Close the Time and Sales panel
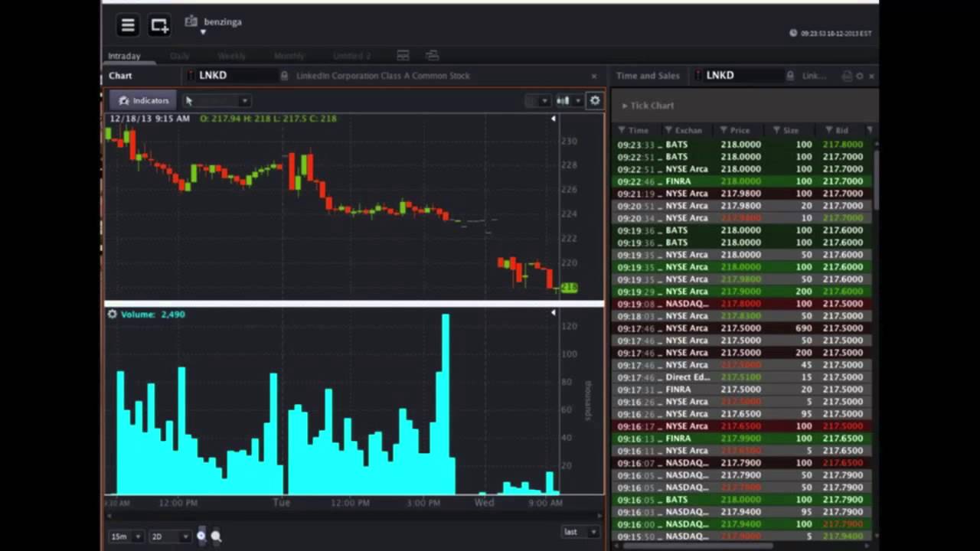The width and height of the screenshot is (980, 551). pos(871,76)
